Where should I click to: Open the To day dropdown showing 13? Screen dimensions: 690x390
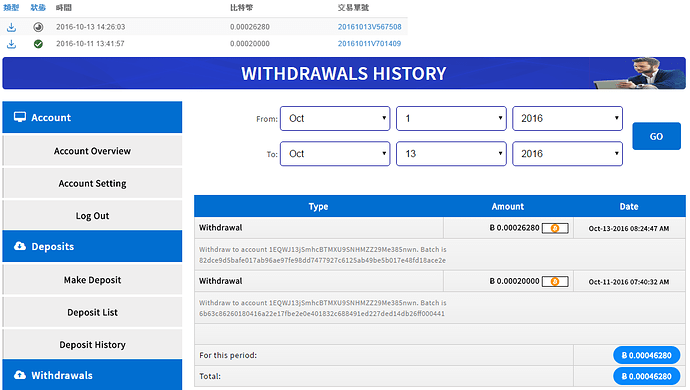click(x=451, y=154)
